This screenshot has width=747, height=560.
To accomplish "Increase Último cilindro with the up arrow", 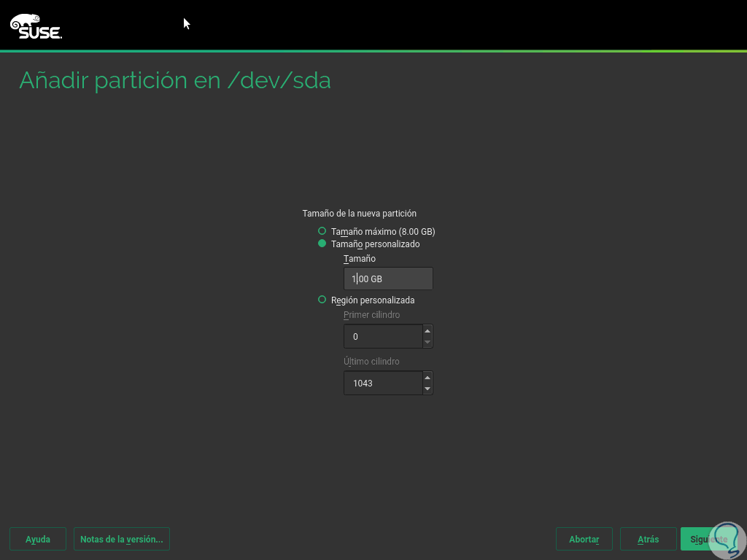I will point(427,378).
